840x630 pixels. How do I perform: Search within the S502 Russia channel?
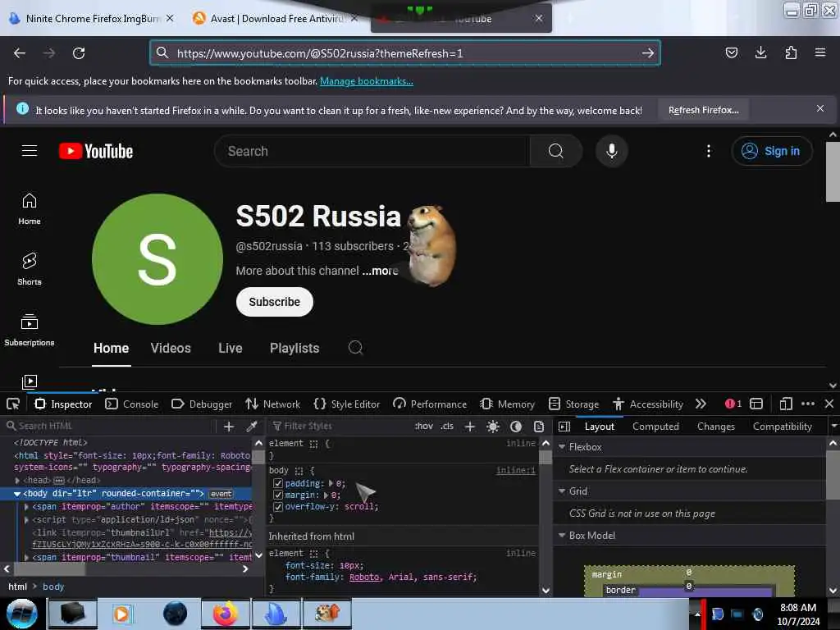click(x=355, y=348)
